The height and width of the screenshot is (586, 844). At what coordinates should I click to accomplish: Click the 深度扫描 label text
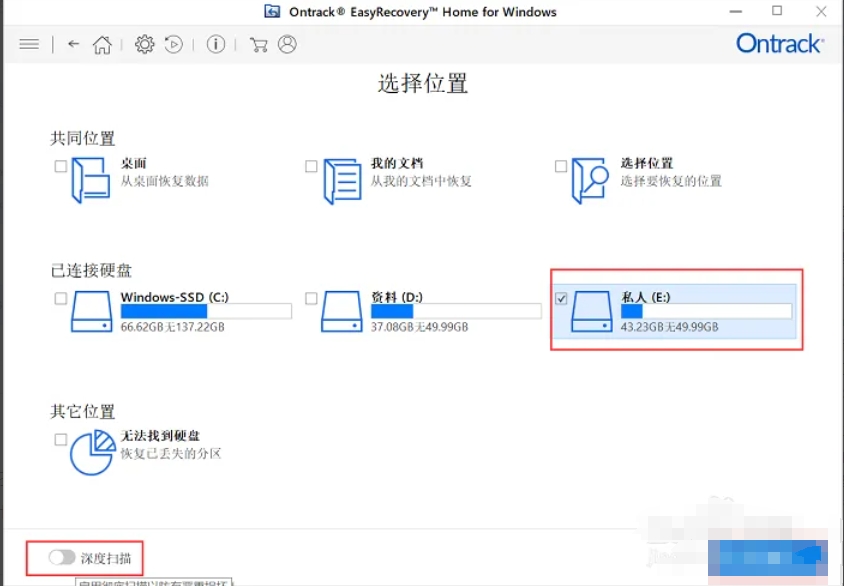(106, 559)
